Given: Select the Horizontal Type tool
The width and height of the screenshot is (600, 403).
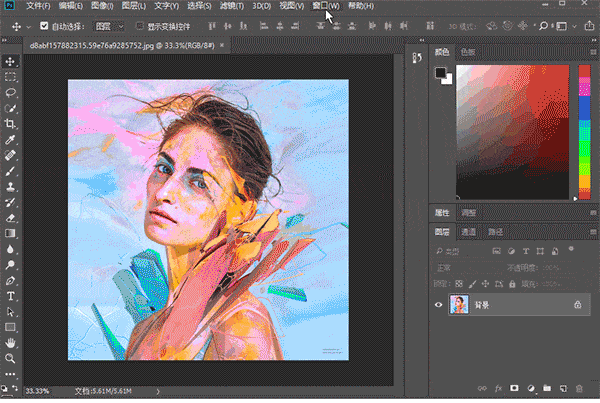Looking at the screenshot, I should click(x=10, y=295).
